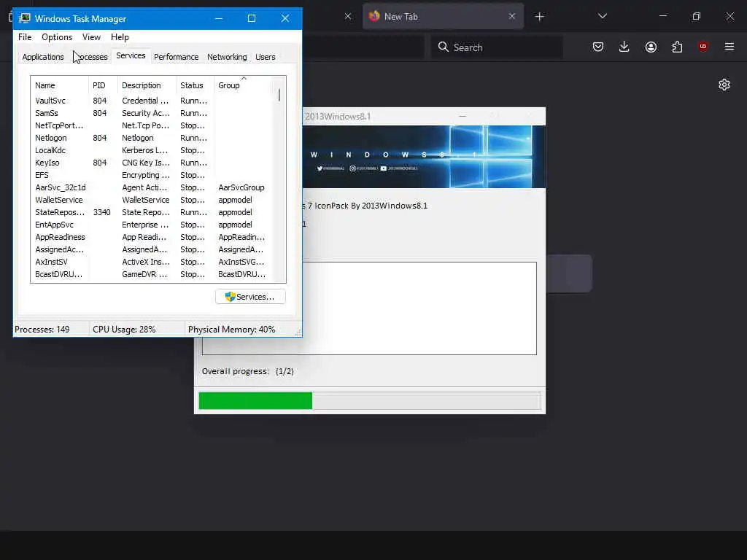
Task: Open Firefox Pocket save icon
Action: point(598,47)
